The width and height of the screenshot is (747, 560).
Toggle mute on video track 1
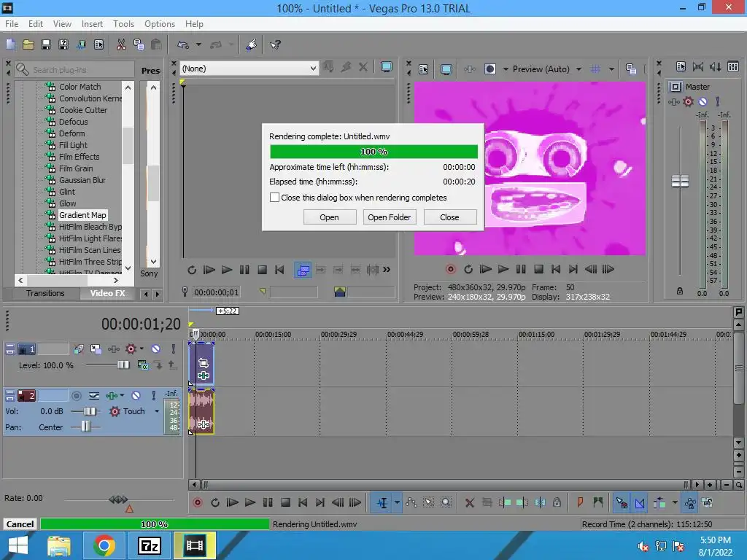click(155, 349)
